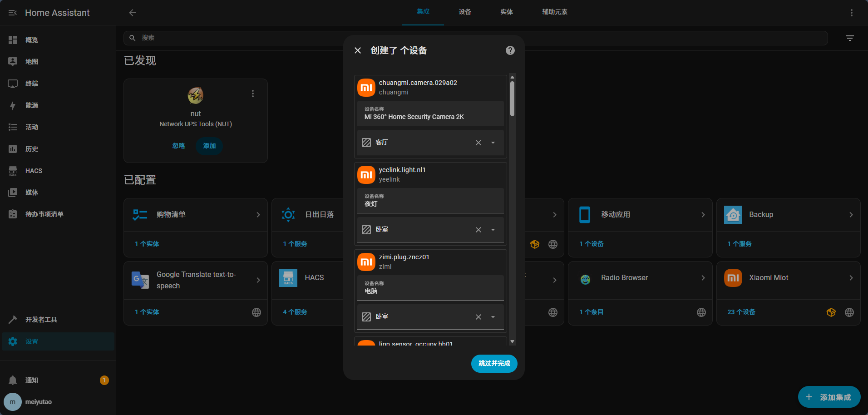This screenshot has height=415, width=868.
Task: Collapse the Home Assistant sidebar menu
Action: click(x=13, y=13)
